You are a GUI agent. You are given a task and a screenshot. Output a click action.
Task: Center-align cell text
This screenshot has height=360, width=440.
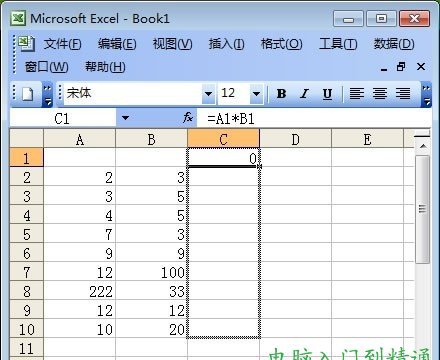[x=380, y=94]
